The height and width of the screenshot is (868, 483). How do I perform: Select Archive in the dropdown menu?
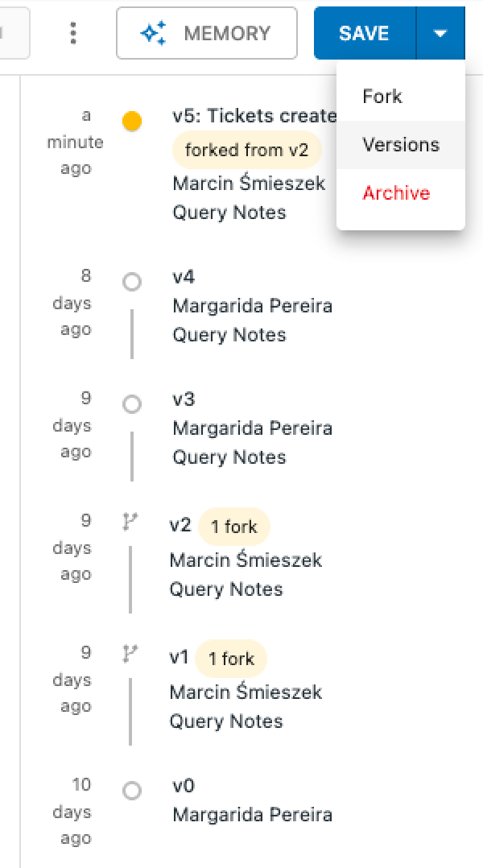click(396, 193)
